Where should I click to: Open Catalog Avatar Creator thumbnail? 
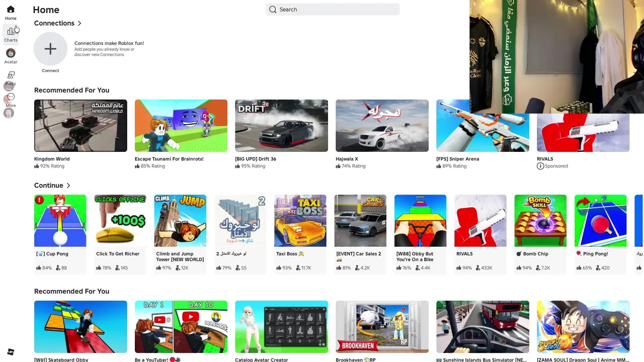coord(282,327)
